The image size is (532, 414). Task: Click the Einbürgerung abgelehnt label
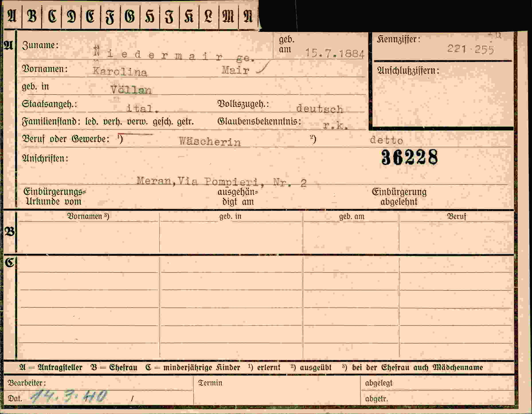pyautogui.click(x=399, y=197)
